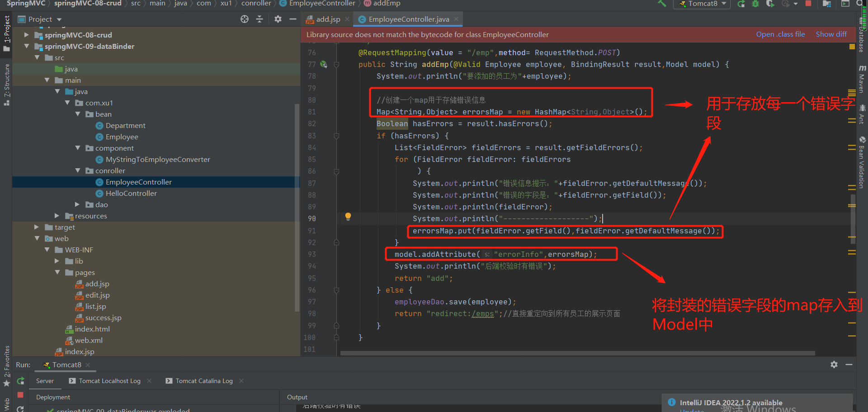Close the EmployeeController.java tab

click(456, 19)
